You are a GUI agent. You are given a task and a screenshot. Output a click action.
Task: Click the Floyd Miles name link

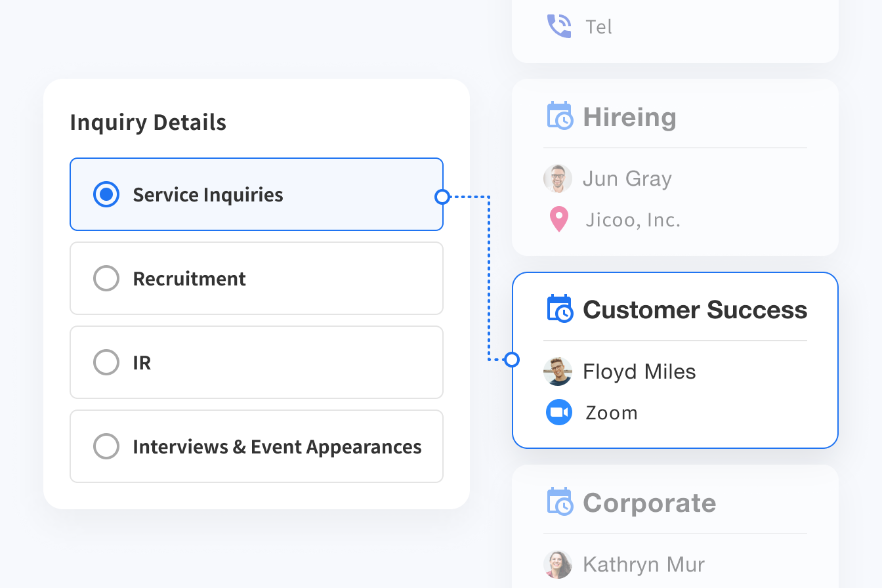coord(639,371)
